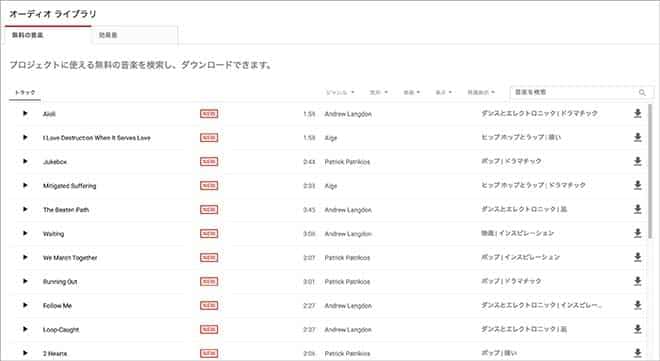Open the 帰属表示 attribution filter dropdown
This screenshot has width=660, height=361.
(481, 93)
